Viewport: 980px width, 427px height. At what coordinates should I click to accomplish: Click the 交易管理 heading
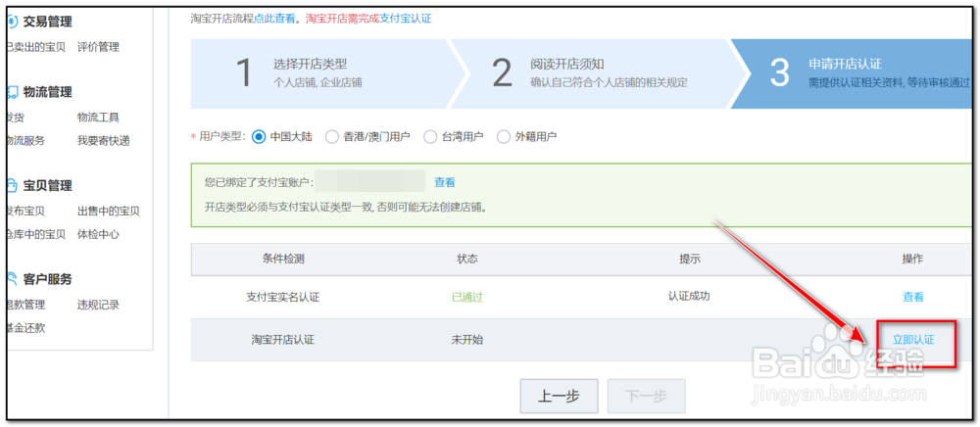pyautogui.click(x=47, y=22)
